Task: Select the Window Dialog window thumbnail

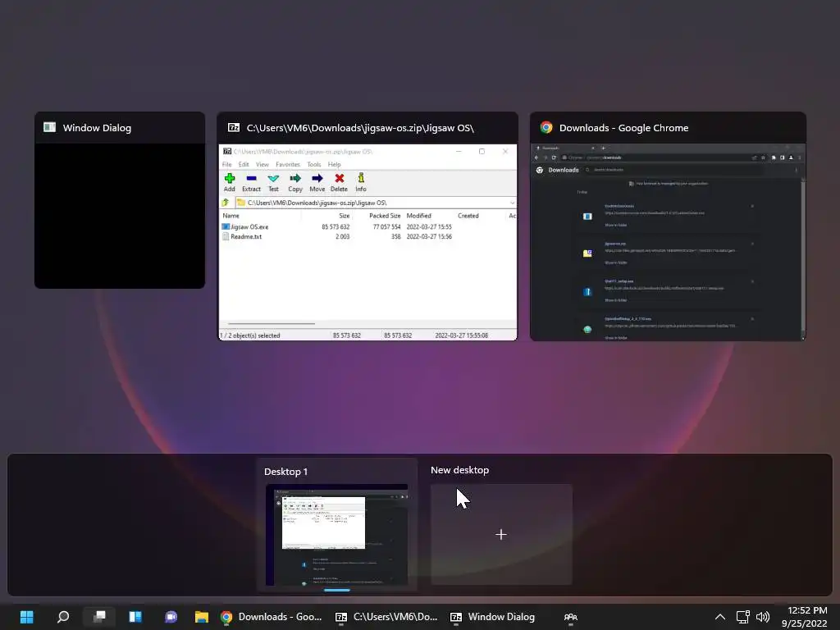Action: [120, 216]
